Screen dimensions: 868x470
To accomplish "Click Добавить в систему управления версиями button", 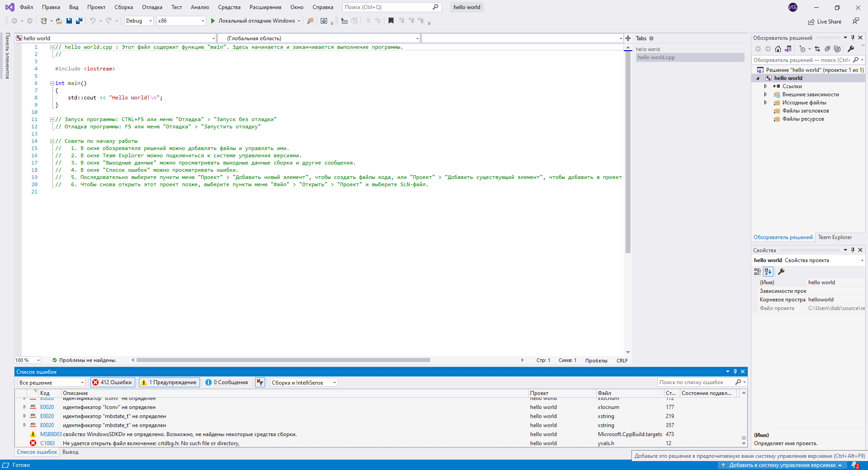I will (x=782, y=465).
